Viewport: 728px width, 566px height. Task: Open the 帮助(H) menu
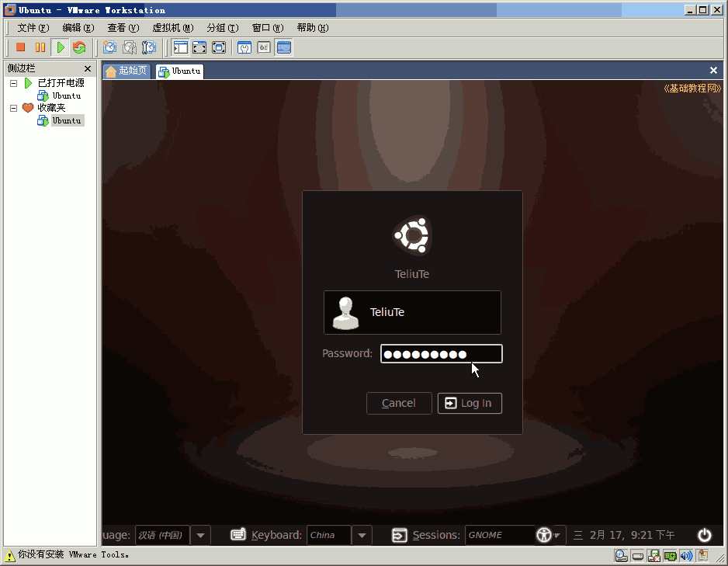(313, 28)
